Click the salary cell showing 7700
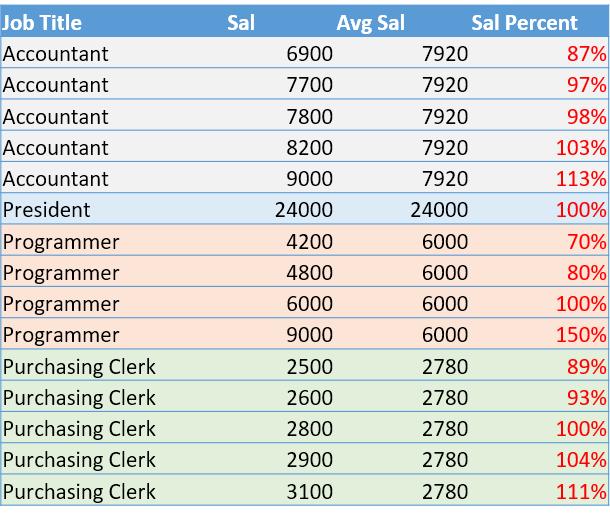The image size is (610, 519). 311,85
